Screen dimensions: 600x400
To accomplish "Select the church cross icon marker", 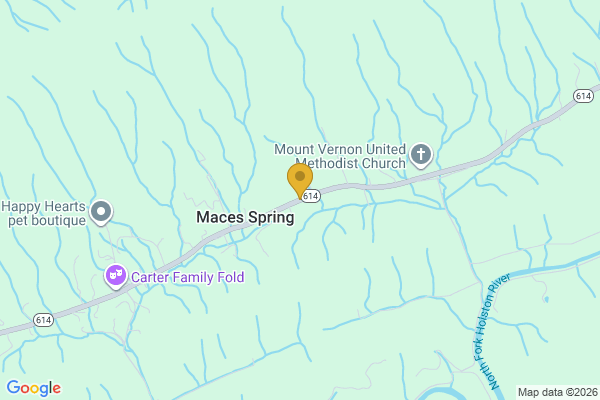I will [421, 155].
